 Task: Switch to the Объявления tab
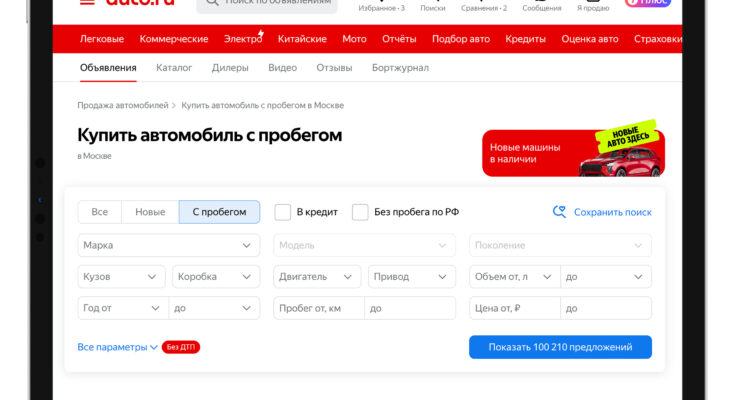coord(108,68)
